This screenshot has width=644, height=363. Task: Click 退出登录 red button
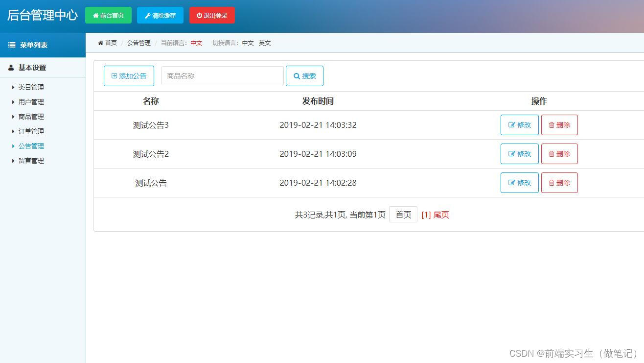[212, 15]
